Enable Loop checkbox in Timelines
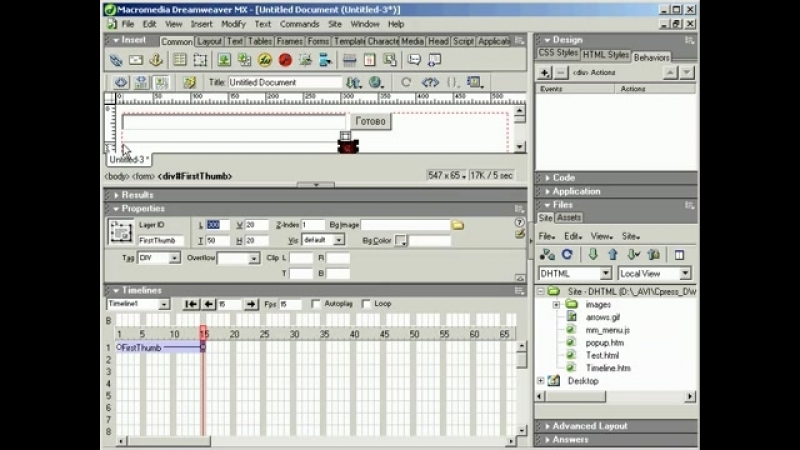This screenshot has width=800, height=450. pyautogui.click(x=365, y=304)
